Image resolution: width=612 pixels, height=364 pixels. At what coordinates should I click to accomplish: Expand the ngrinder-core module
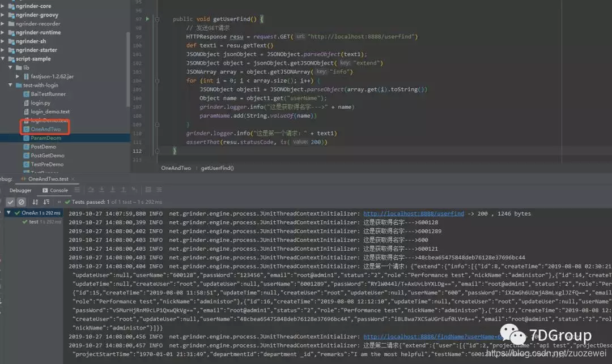[x=3, y=6]
